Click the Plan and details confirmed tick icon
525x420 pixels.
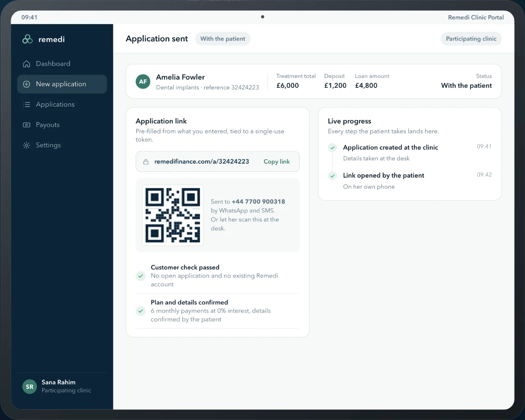click(141, 311)
